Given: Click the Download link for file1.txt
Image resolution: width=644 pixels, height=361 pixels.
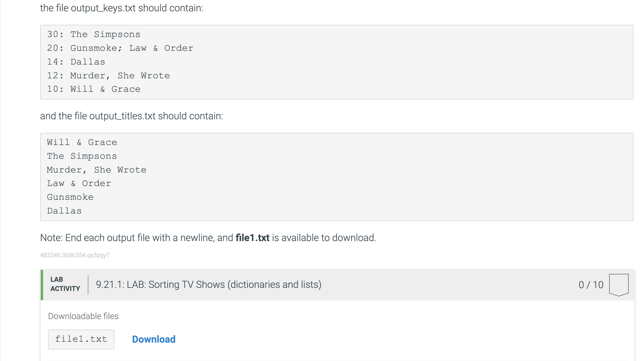Looking at the screenshot, I should click(153, 339).
